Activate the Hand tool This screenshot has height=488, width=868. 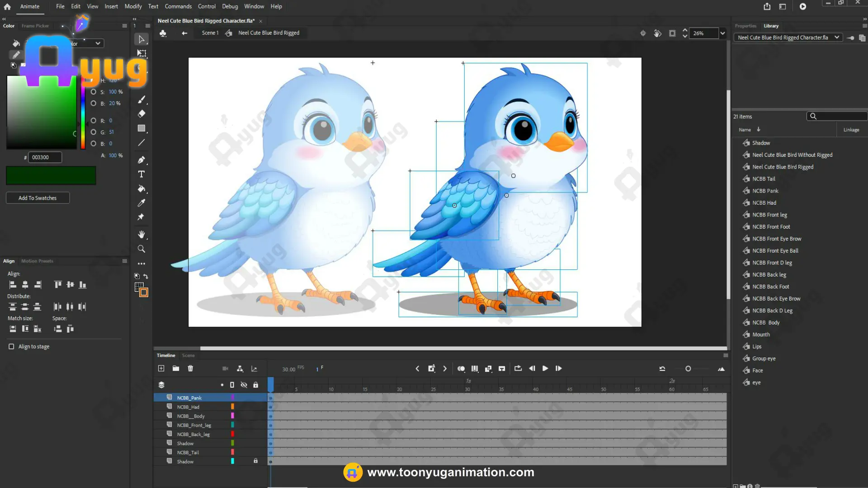coord(142,235)
